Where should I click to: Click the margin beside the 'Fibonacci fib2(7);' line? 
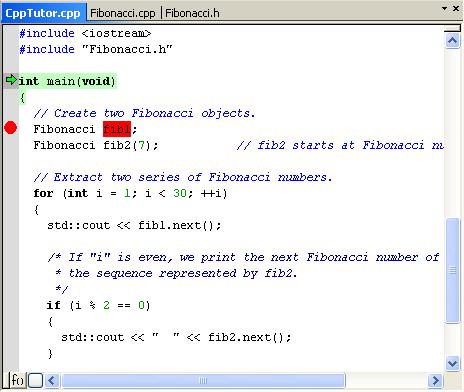pos(11,145)
